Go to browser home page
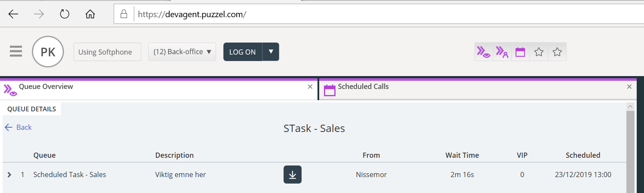Viewport: 644px width, 193px height. click(x=90, y=14)
